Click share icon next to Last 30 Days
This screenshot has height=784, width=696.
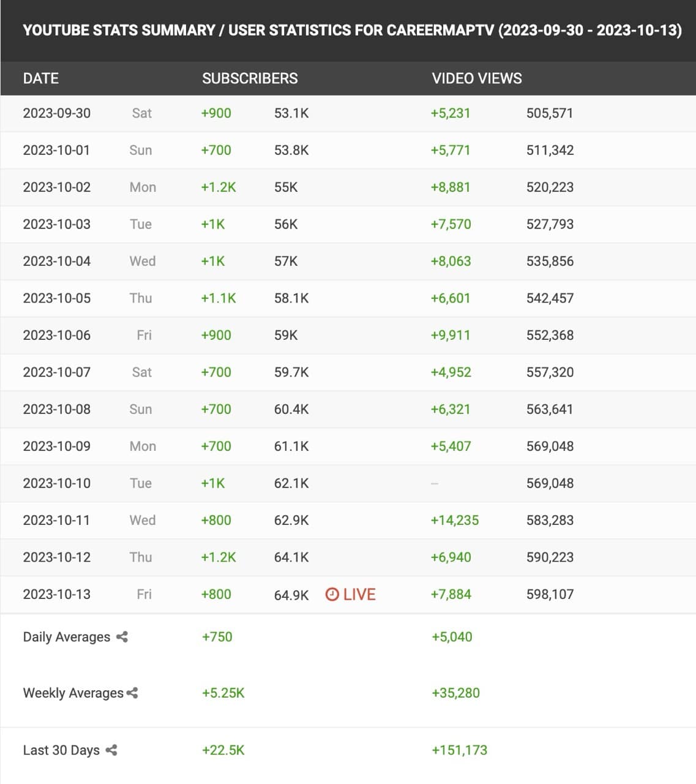[111, 750]
